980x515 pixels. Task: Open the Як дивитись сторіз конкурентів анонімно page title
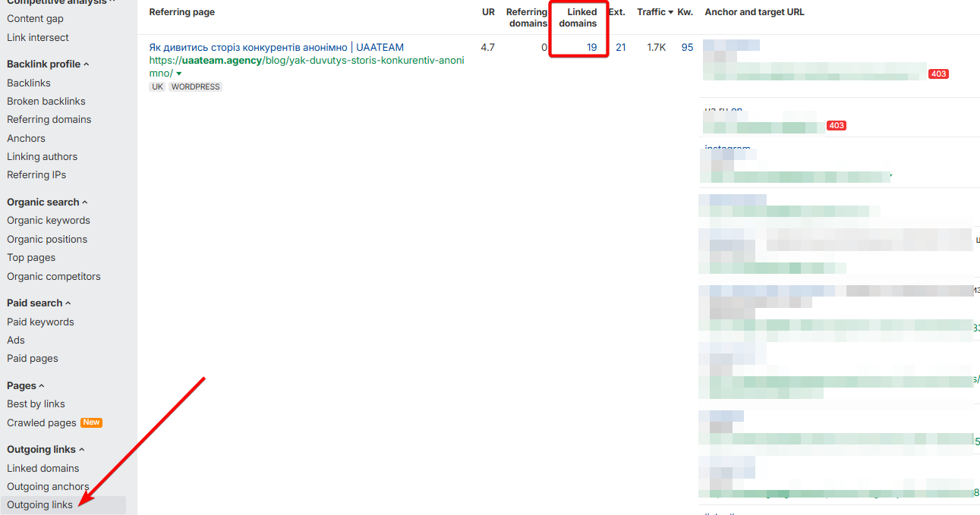point(276,48)
